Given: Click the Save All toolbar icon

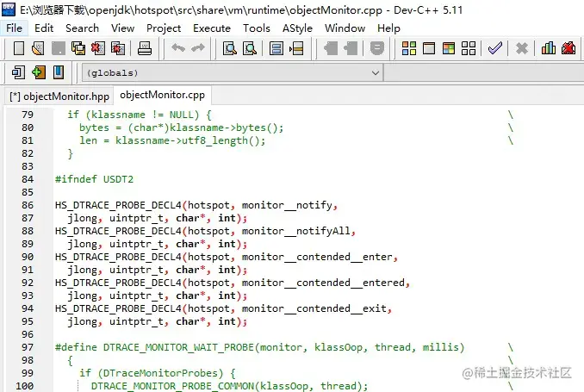Looking at the screenshot, I should 78,48.
